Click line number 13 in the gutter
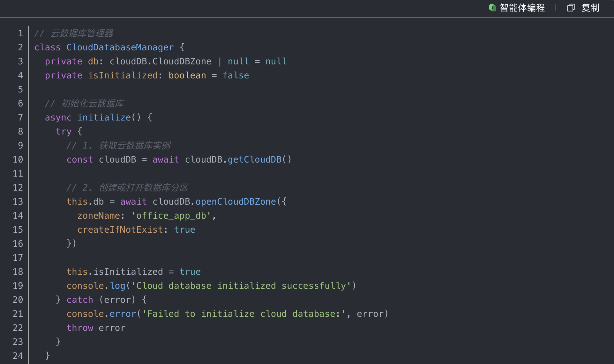Screen dimensions: 614x364 pos(18,202)
